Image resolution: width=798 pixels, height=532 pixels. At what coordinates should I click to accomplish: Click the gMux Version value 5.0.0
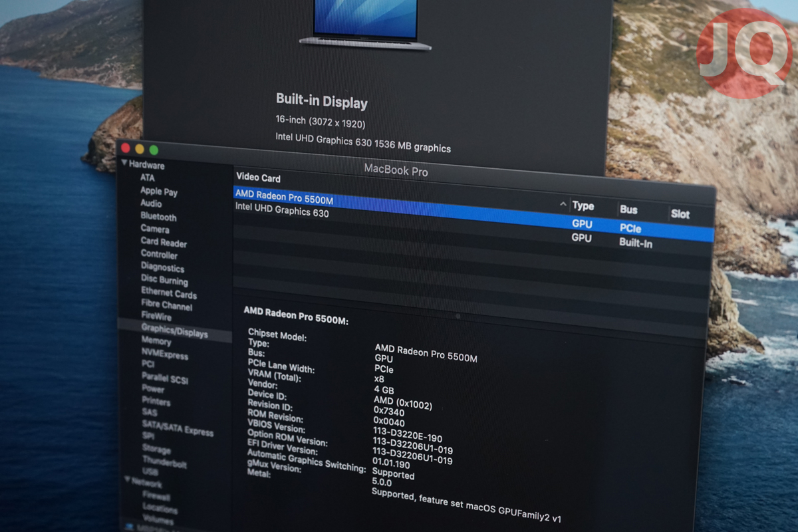click(382, 483)
